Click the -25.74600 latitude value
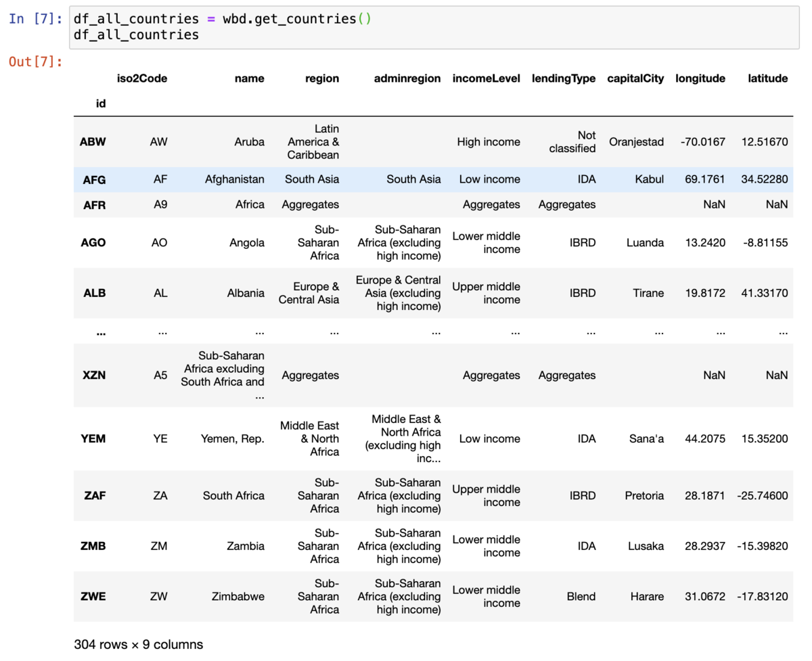This screenshot has height=661, width=812. tap(763, 495)
